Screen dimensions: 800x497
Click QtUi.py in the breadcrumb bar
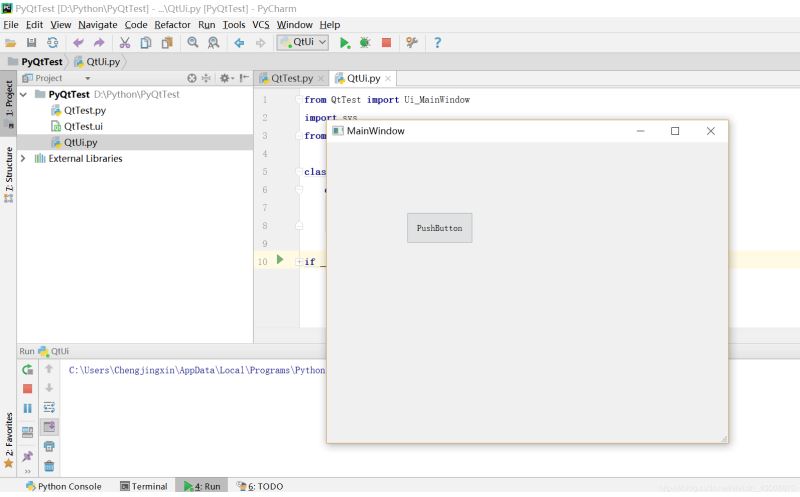[x=97, y=62]
